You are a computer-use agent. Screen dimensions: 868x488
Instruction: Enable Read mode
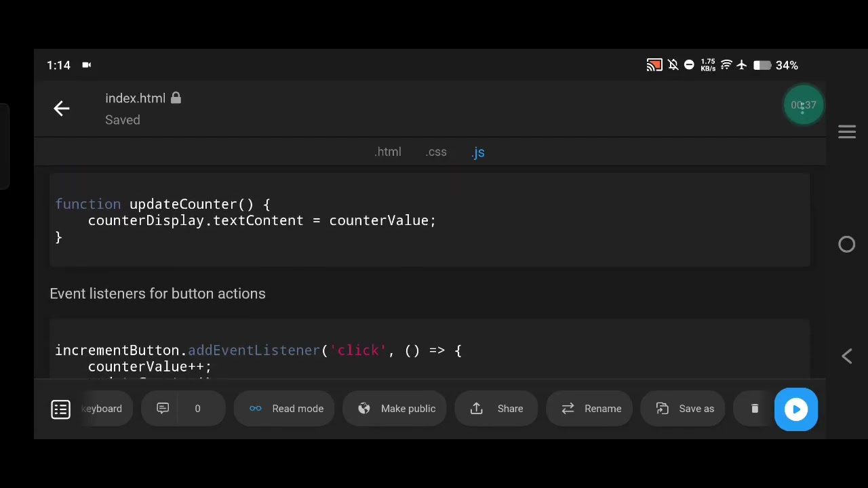[x=284, y=409]
